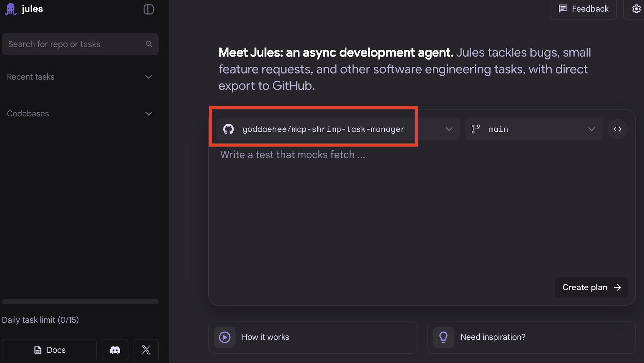Open the X (Twitter) icon link
This screenshot has width=644, height=363.
click(146, 350)
